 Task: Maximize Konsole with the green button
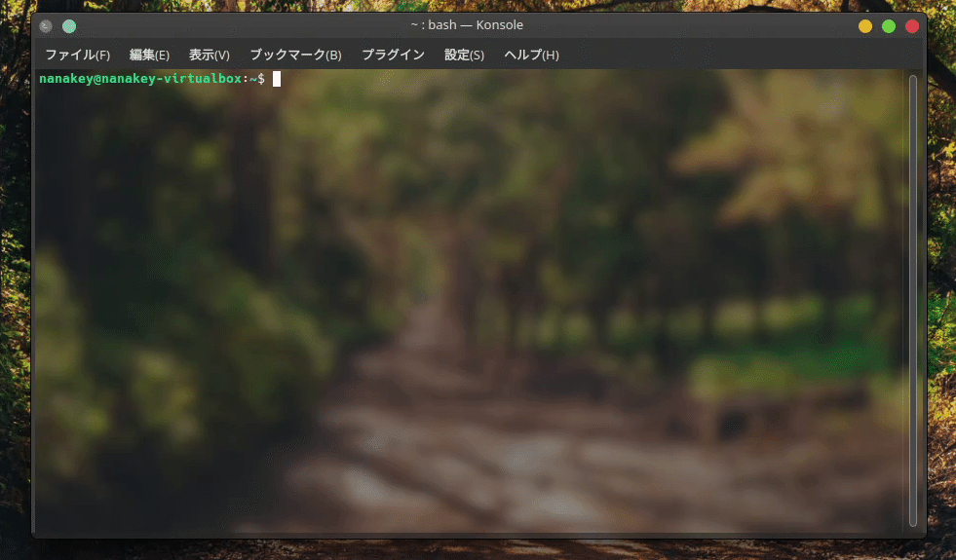[889, 26]
